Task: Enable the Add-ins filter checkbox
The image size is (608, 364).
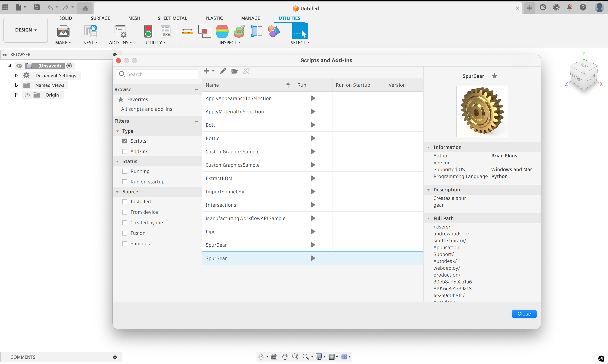Action: click(x=125, y=151)
